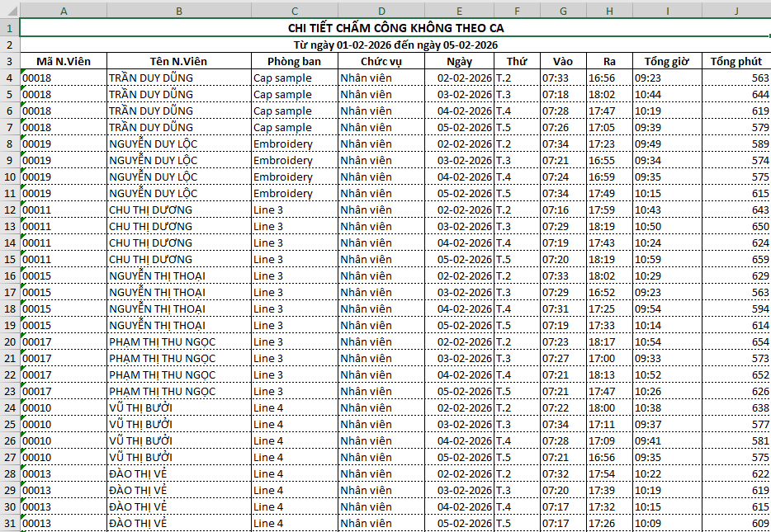Click the 'Tổng phút' header cell
The height and width of the screenshot is (532, 771).
pyautogui.click(x=736, y=61)
